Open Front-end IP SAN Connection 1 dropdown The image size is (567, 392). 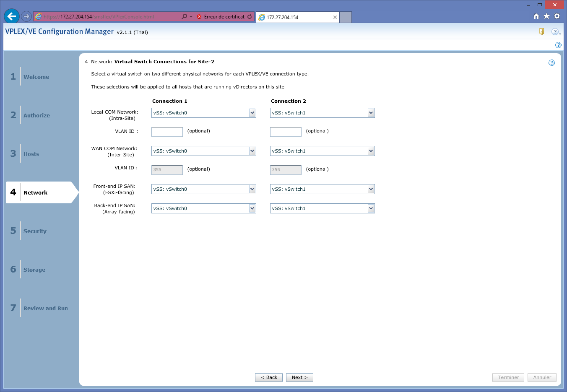click(x=252, y=189)
